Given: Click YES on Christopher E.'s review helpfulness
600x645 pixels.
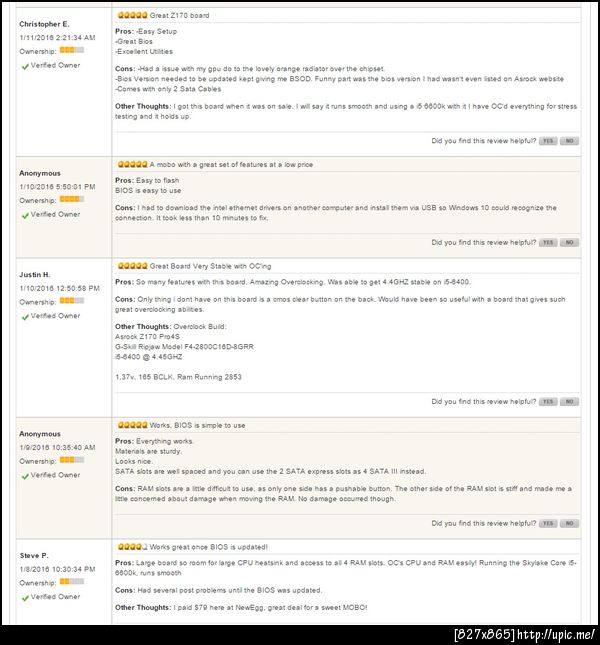Looking at the screenshot, I should 548,141.
